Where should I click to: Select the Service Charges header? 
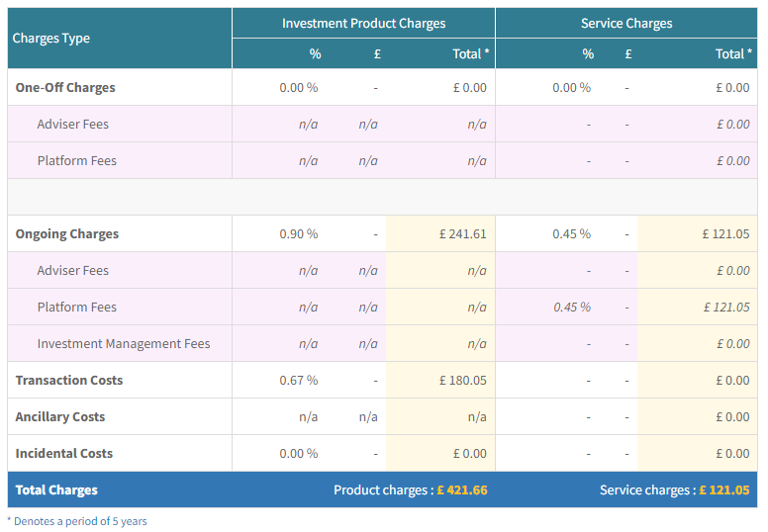[x=625, y=23]
